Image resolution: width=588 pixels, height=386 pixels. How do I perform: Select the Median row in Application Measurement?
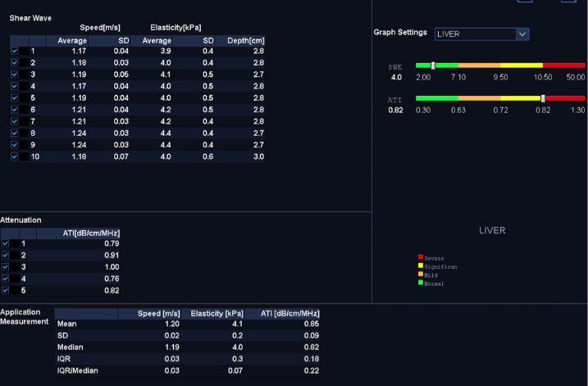[x=71, y=347]
